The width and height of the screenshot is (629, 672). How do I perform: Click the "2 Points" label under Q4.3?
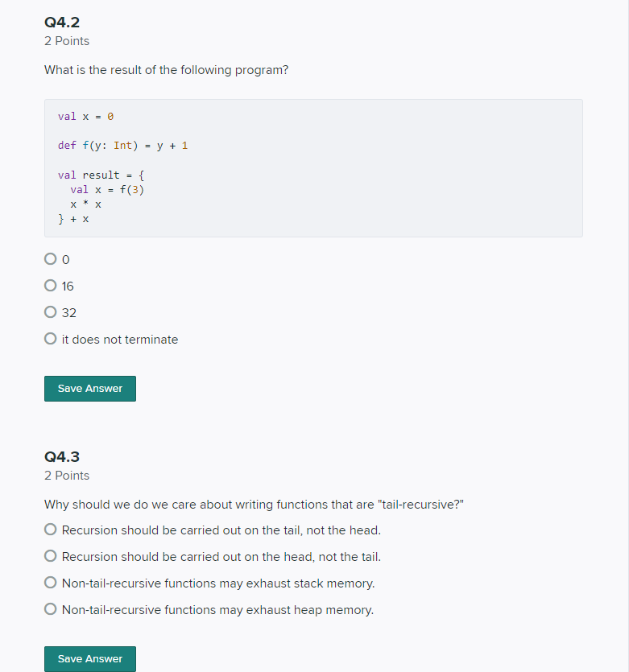point(66,475)
